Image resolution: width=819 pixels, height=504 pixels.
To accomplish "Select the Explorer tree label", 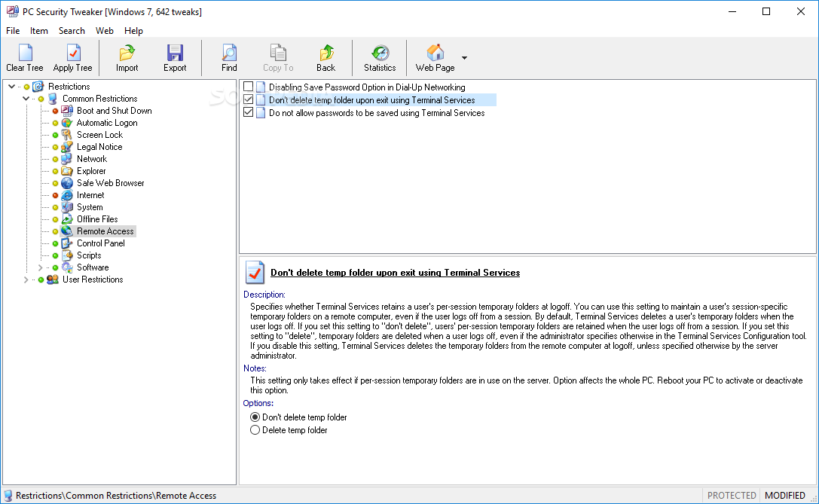I will [x=91, y=171].
